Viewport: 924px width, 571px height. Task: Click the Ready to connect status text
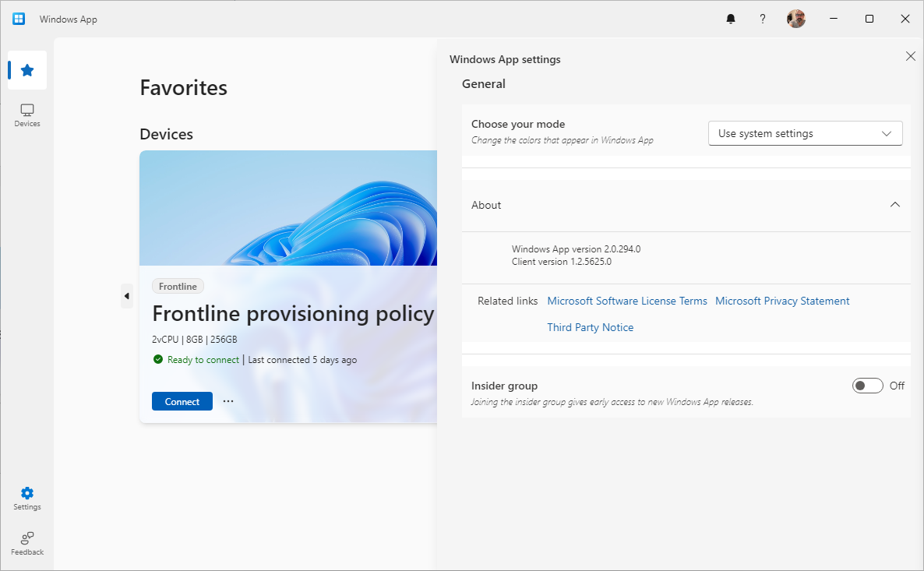tap(203, 359)
